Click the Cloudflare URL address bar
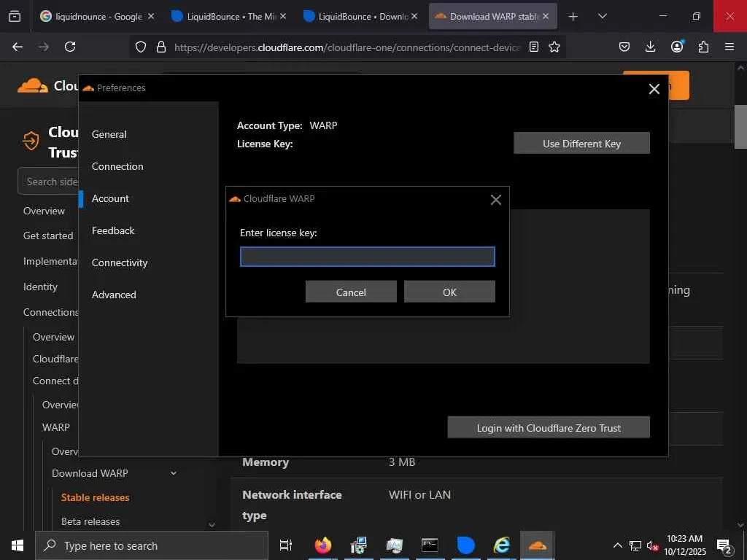Image resolution: width=747 pixels, height=560 pixels. click(347, 47)
